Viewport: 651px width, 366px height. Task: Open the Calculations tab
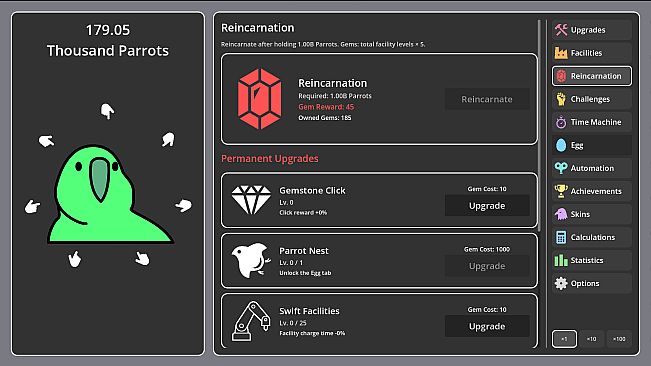pos(592,237)
